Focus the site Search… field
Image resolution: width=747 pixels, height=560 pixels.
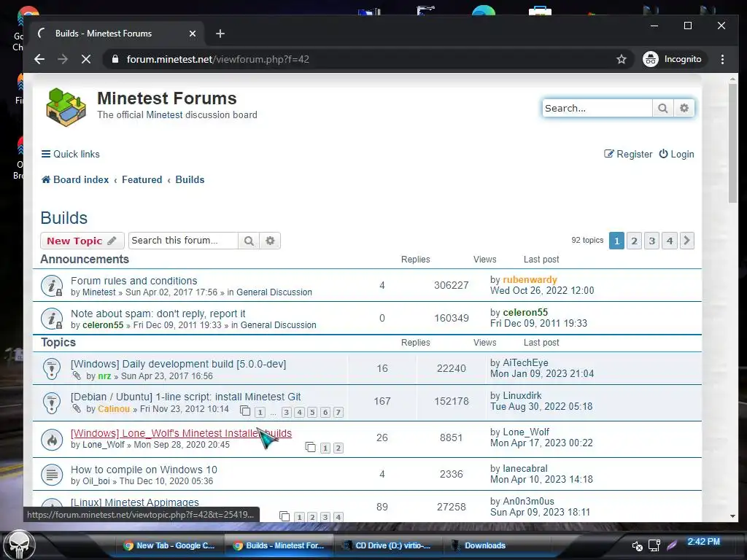597,108
